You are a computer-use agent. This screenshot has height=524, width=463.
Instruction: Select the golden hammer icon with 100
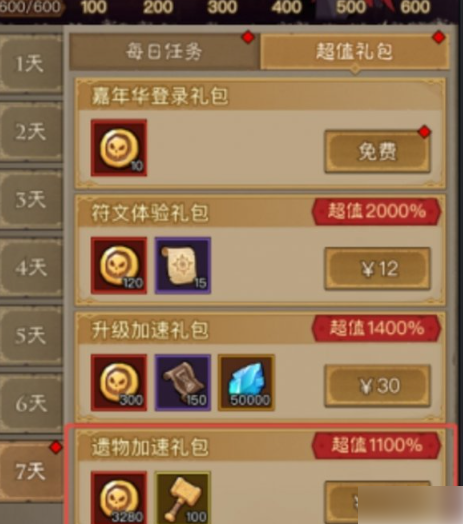(x=183, y=498)
